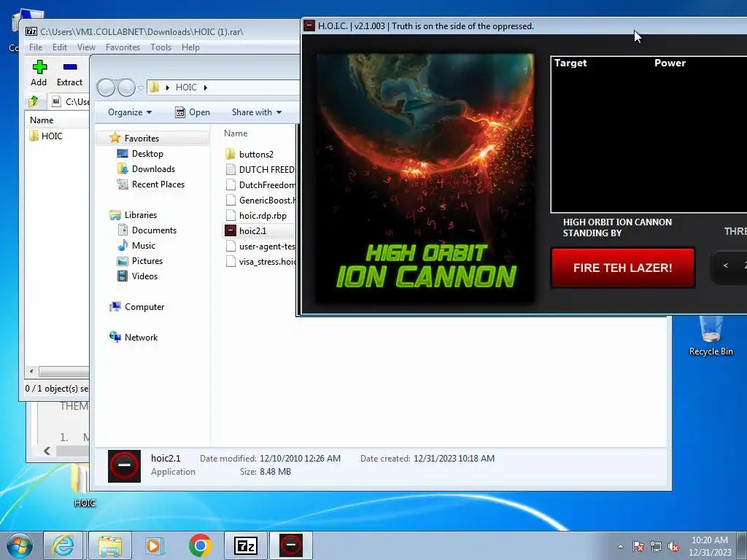Click the Target column header in HOIC
The image size is (747, 560).
tap(570, 63)
